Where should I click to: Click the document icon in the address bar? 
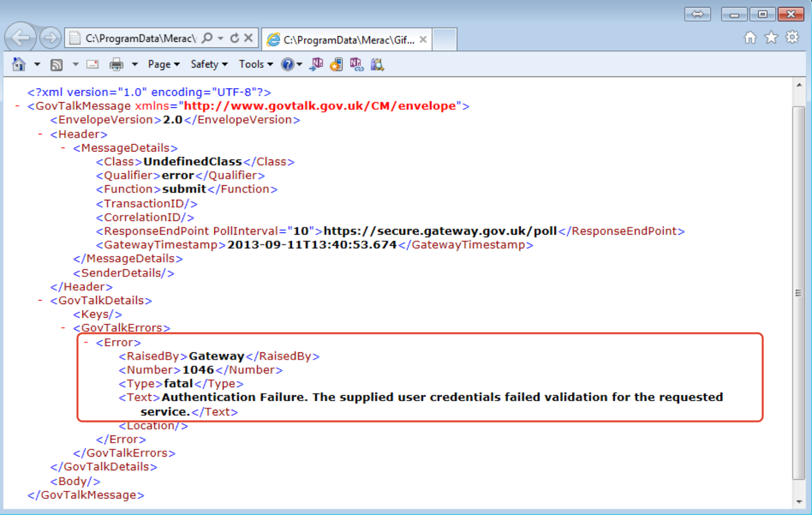point(75,38)
